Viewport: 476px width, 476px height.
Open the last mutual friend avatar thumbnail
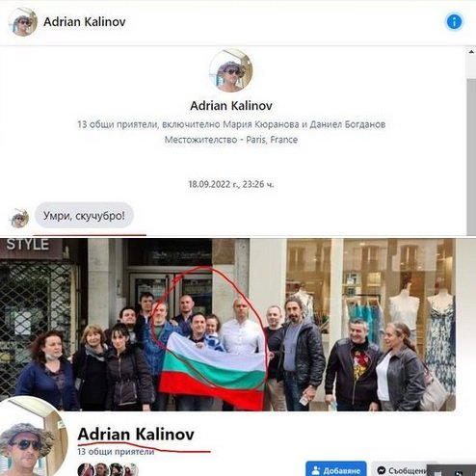point(131,469)
